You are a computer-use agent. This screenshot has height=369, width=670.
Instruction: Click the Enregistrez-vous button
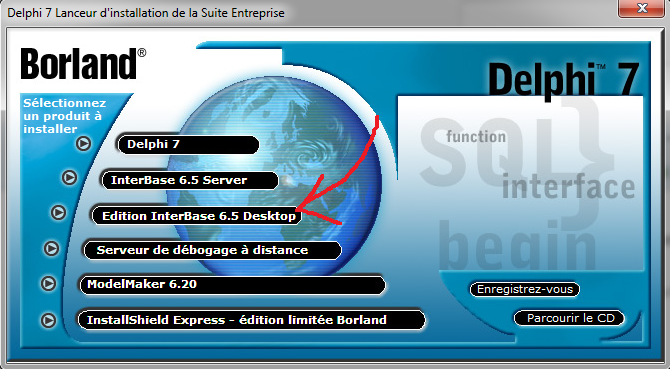525,289
